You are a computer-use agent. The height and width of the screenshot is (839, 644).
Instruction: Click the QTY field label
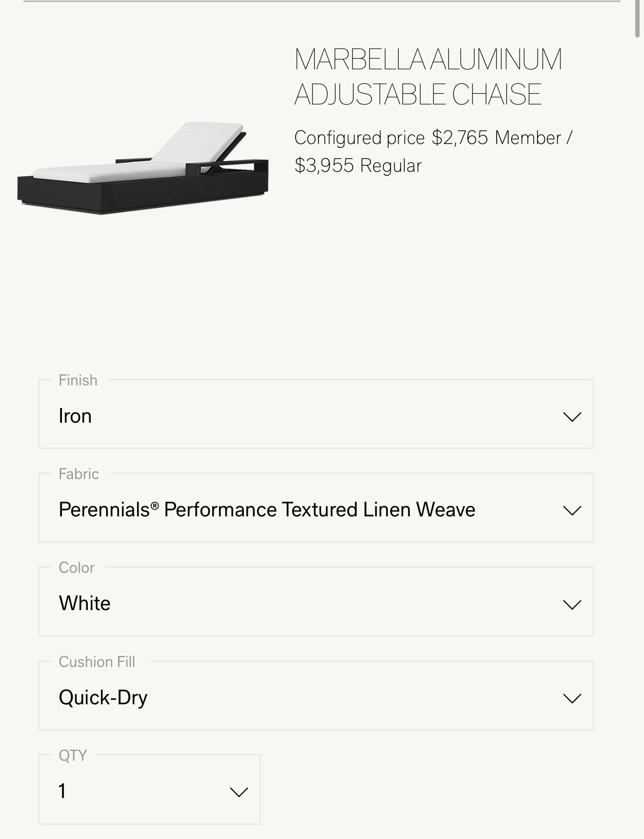73,756
